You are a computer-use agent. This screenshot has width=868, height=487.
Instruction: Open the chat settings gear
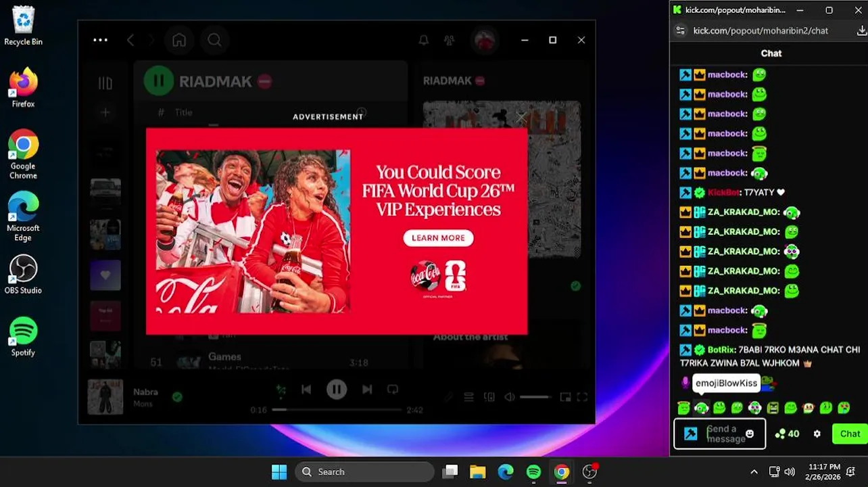tap(817, 434)
